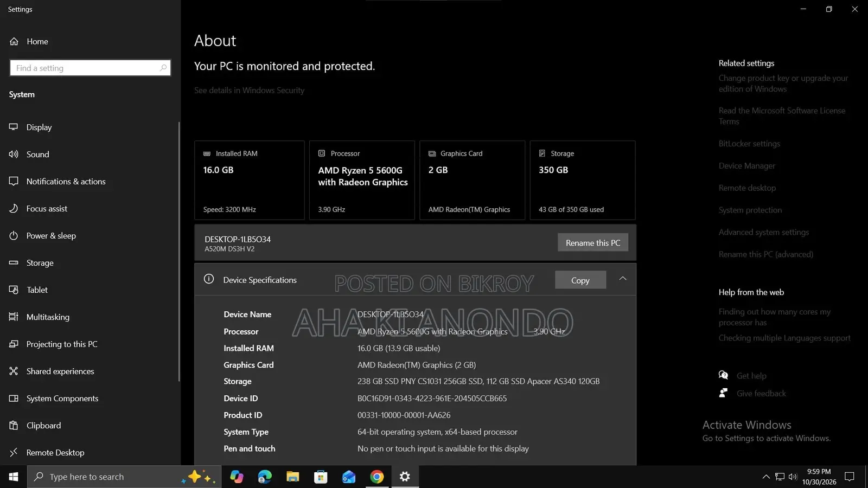Select the Focus assist moon icon
Image resolution: width=868 pixels, height=488 pixels.
click(x=14, y=208)
